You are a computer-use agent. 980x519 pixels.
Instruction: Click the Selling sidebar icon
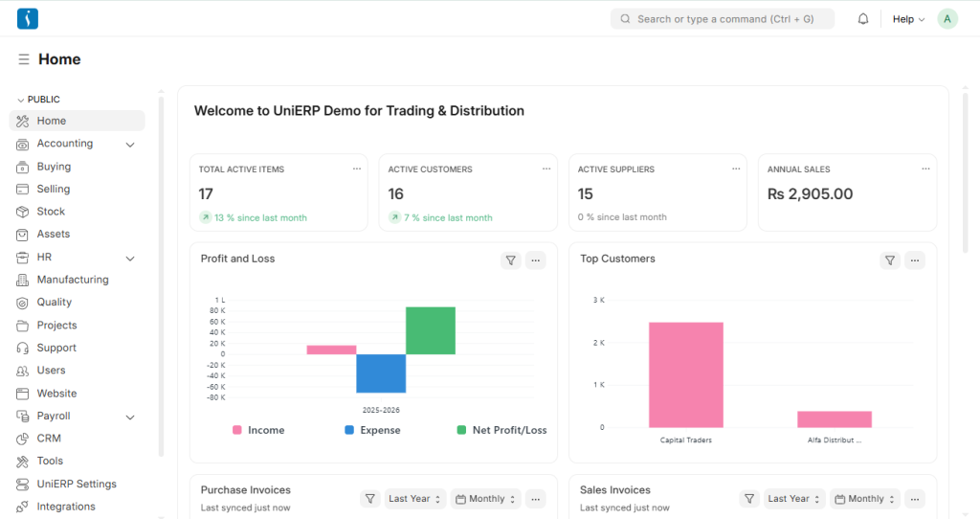coord(23,190)
